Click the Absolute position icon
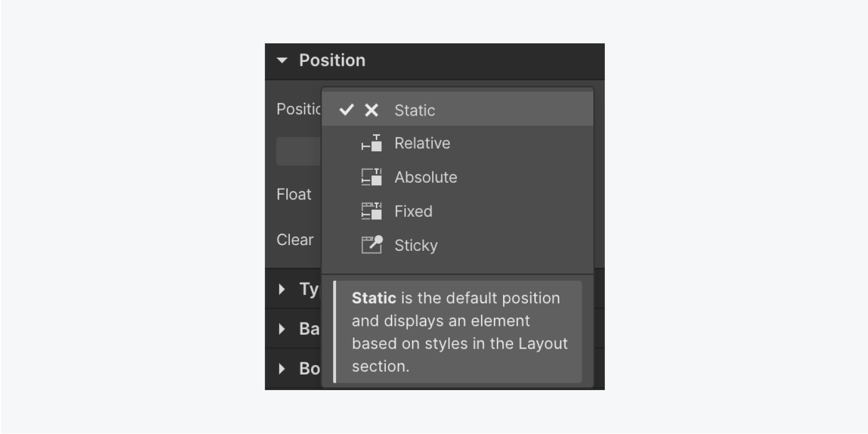This screenshot has width=868, height=434. 371,177
